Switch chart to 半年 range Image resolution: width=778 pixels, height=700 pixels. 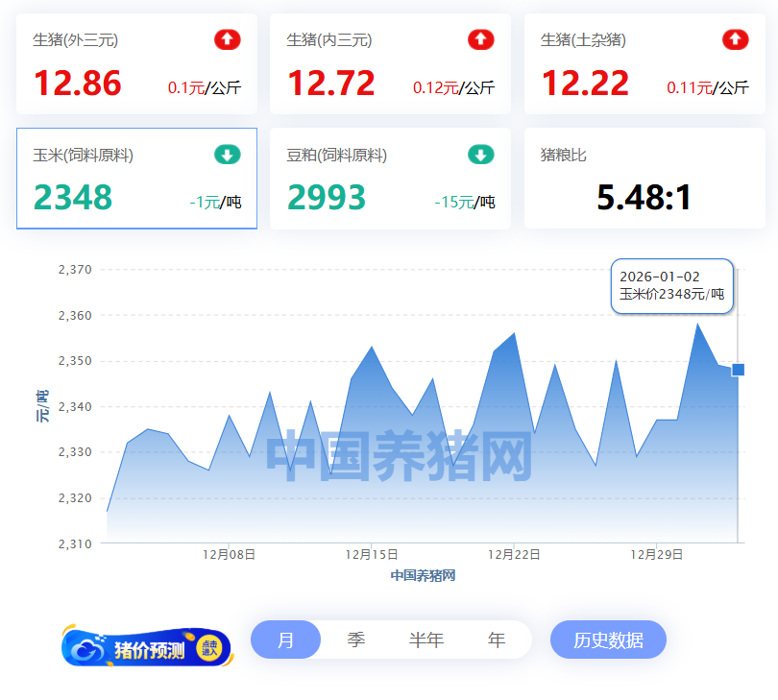(426, 640)
